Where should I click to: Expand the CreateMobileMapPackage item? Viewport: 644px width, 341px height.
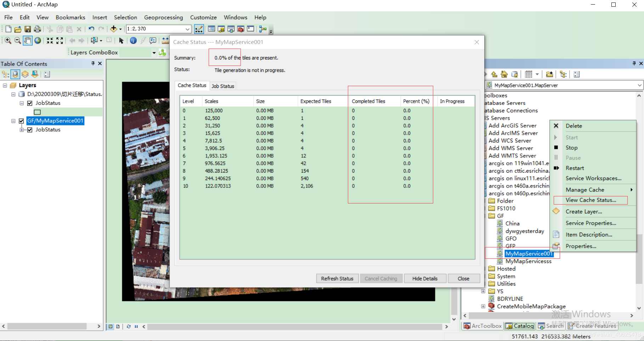tap(483, 306)
